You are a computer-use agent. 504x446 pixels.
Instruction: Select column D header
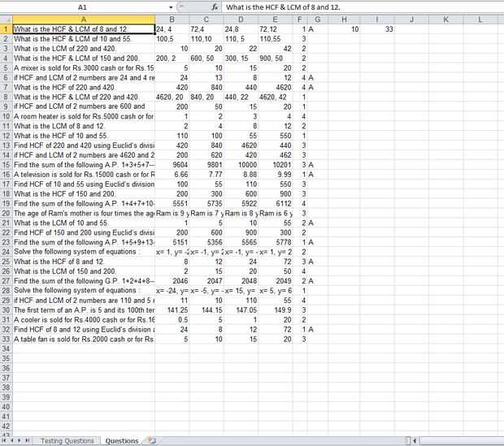241,19
